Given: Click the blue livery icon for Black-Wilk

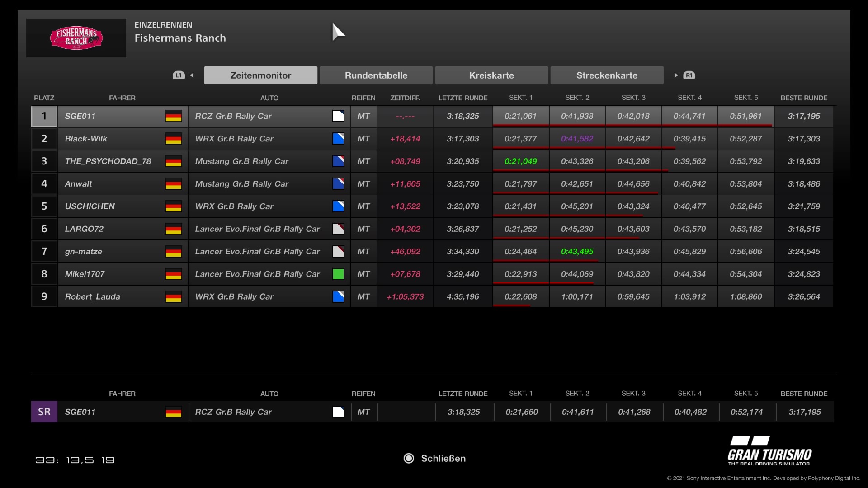Looking at the screenshot, I should 338,139.
